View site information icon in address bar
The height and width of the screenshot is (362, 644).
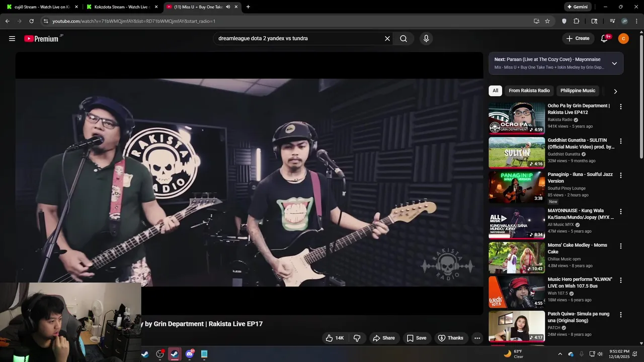[46, 21]
